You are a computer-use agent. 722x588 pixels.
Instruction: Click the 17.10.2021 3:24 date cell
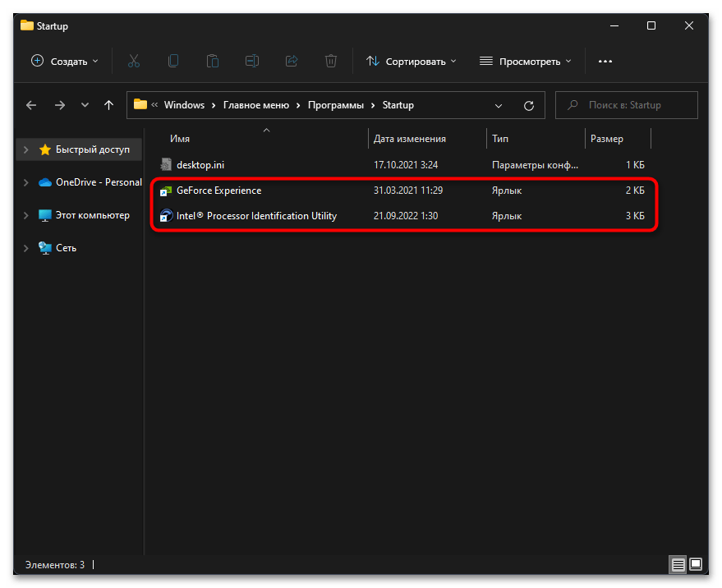(405, 165)
